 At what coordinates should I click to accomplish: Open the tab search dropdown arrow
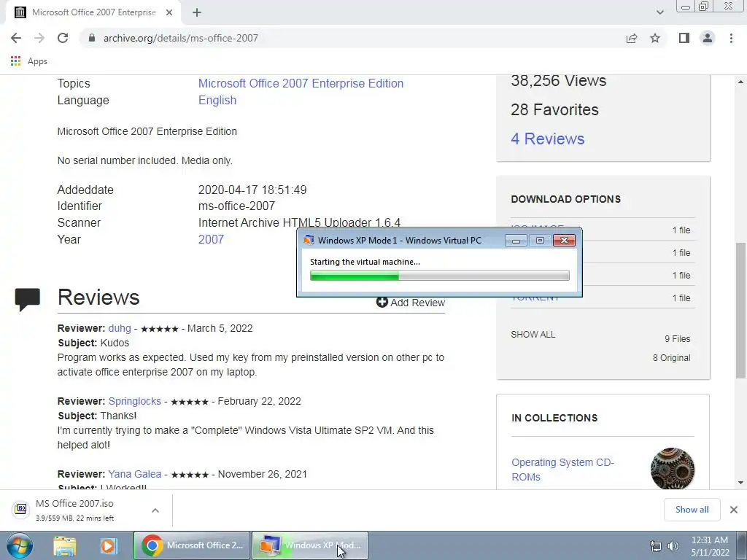659,12
